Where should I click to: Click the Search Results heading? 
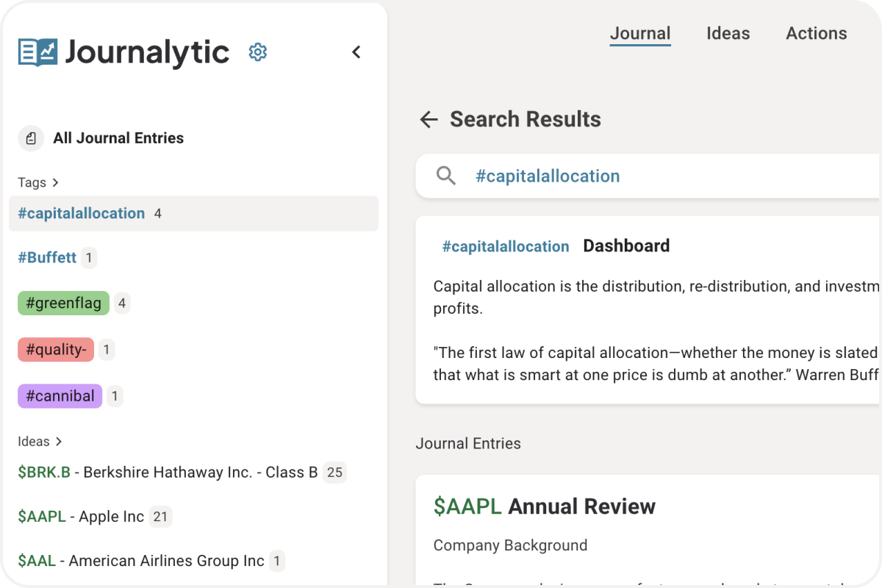[x=526, y=119]
